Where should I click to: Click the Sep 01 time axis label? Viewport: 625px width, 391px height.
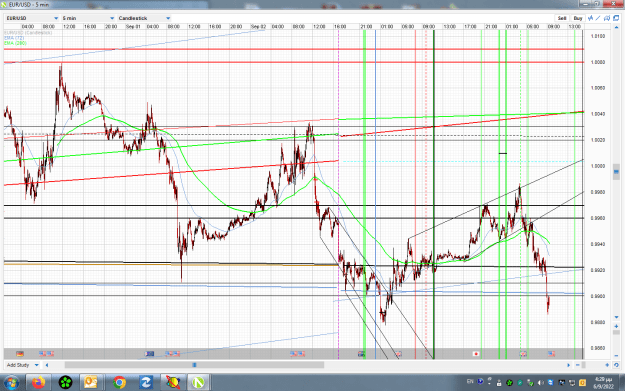coord(133,26)
